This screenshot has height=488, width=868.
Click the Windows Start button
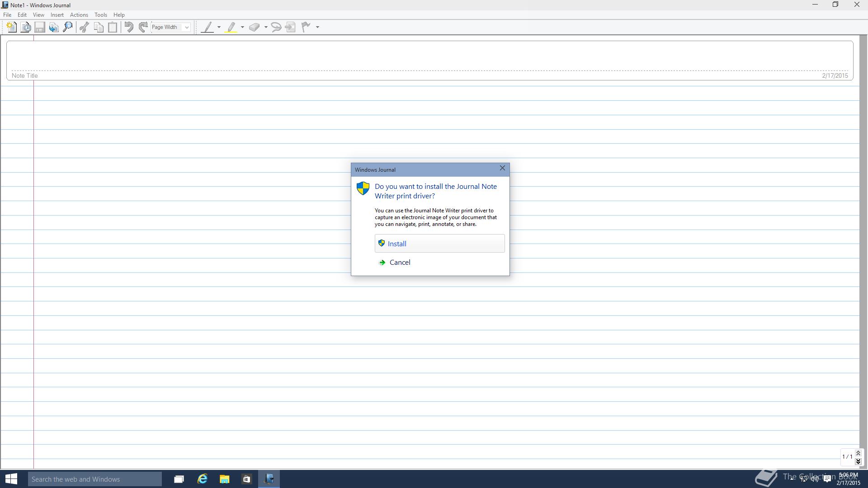coord(11,479)
